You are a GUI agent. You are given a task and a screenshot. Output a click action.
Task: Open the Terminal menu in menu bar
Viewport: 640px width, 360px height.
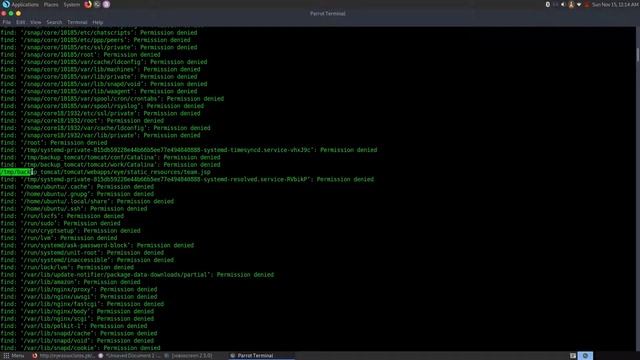pos(77,22)
